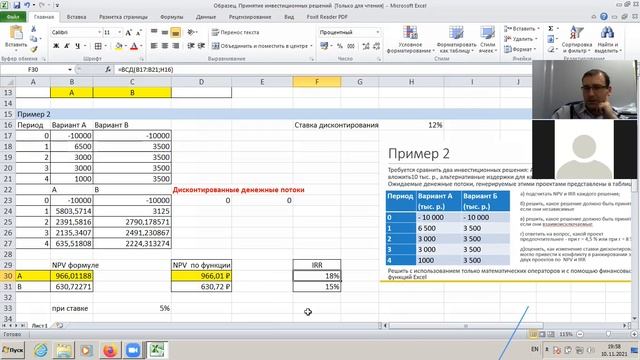Click the font color A swatch
The width and height of the screenshot is (640, 360).
coord(134,47)
